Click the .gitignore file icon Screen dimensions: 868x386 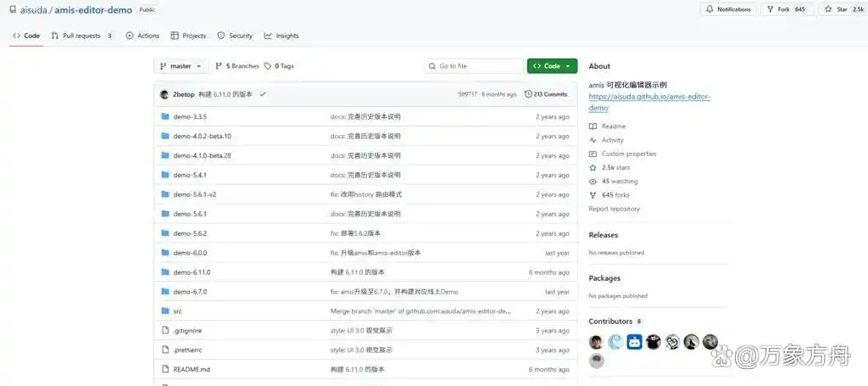(165, 331)
